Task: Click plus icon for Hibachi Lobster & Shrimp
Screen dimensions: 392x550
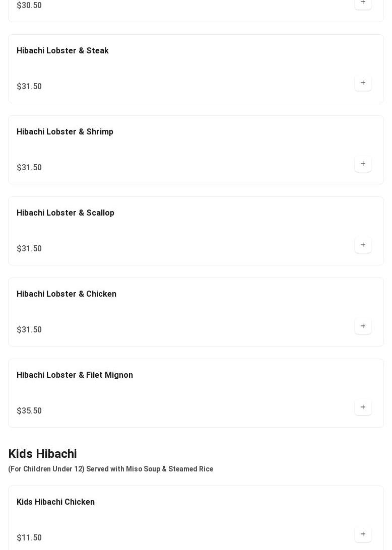Action: click(x=363, y=164)
